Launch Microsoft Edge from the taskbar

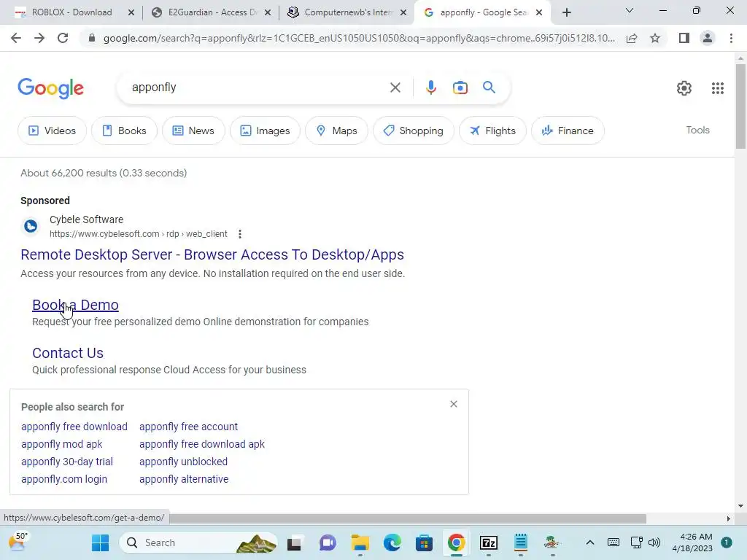click(392, 542)
